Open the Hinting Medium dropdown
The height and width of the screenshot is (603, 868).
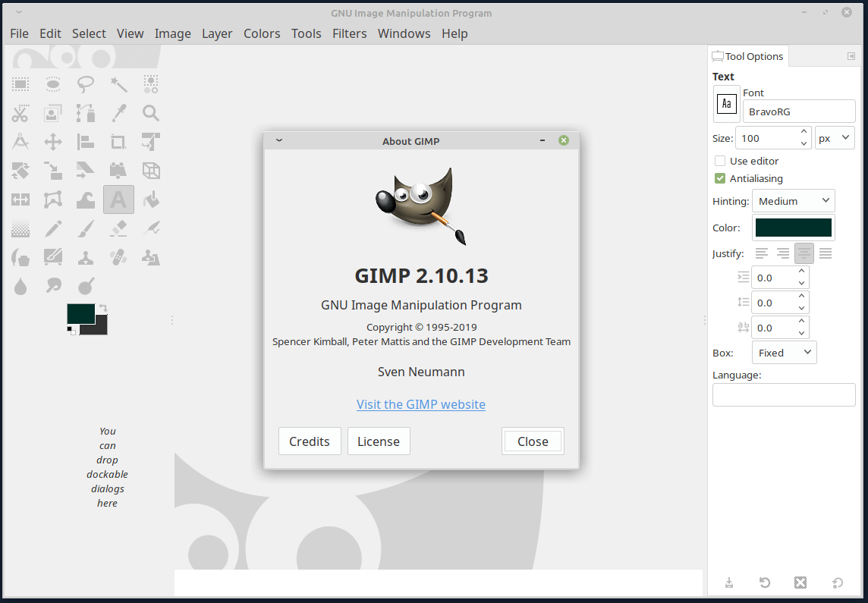(x=794, y=201)
